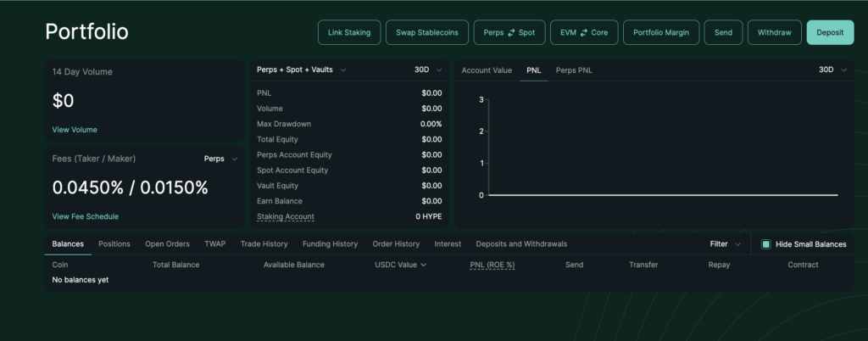Open the Open Orders tab

pyautogui.click(x=167, y=244)
